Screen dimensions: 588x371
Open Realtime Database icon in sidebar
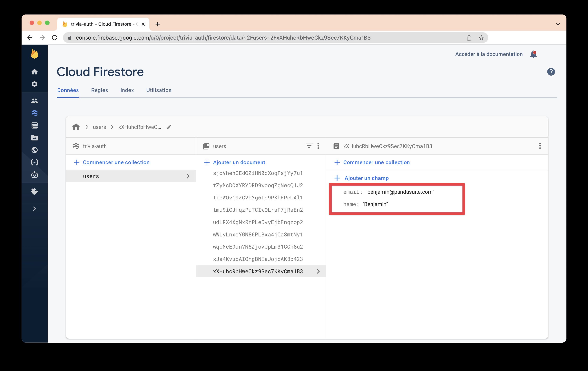point(34,125)
